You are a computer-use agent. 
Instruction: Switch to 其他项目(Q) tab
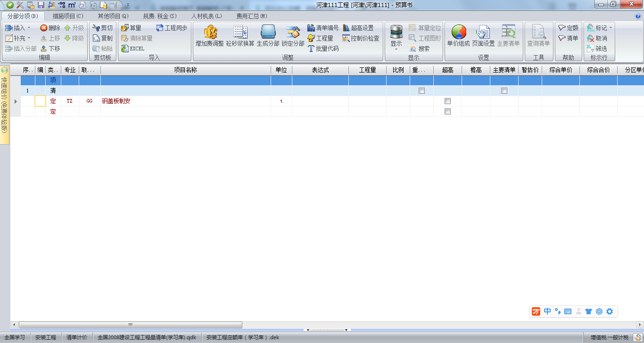click(113, 16)
